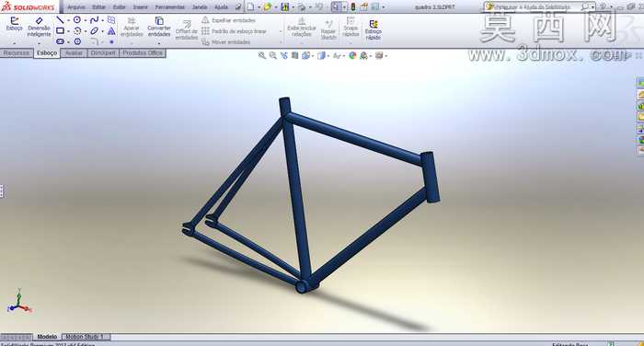
Task: Switch to the Recursos tab
Action: coord(17,53)
